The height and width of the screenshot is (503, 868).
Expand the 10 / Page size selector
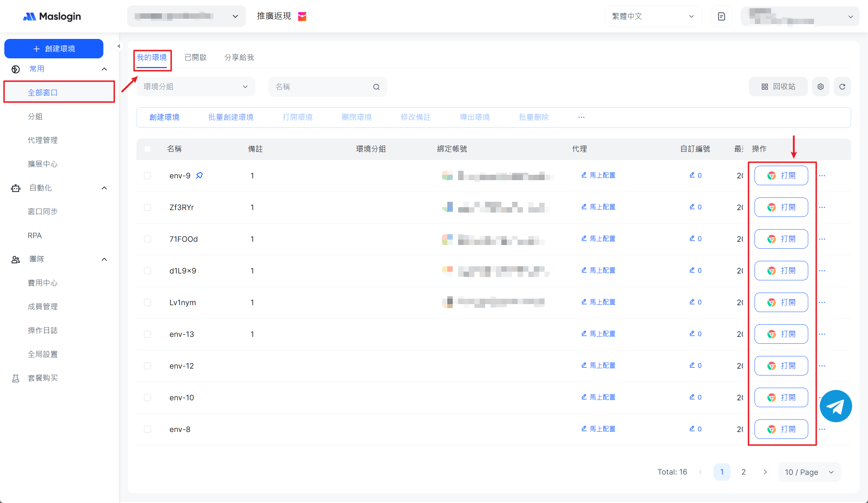point(809,472)
